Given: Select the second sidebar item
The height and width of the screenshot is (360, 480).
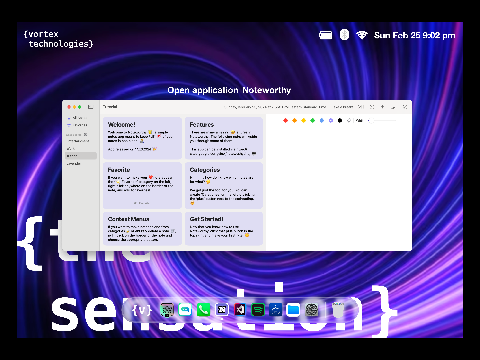Looking at the screenshot, I should tap(78, 125).
